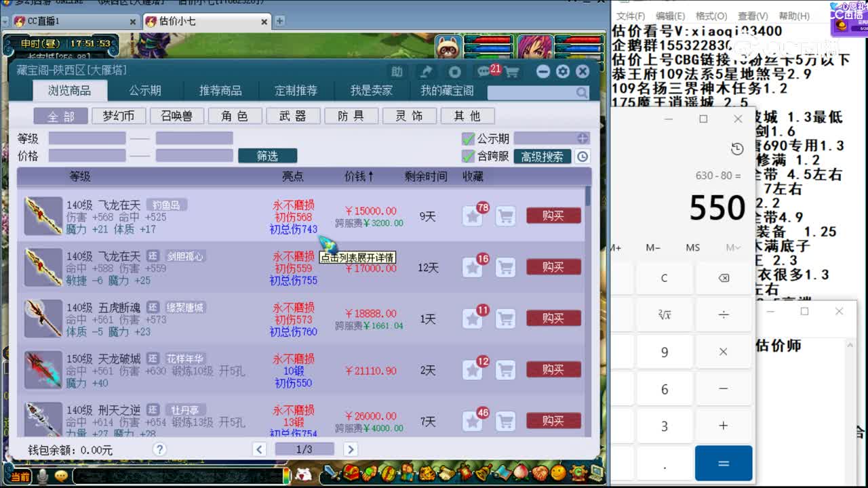Favorite the ¥17000.00 飞龙在天 listing star

pos(473,268)
